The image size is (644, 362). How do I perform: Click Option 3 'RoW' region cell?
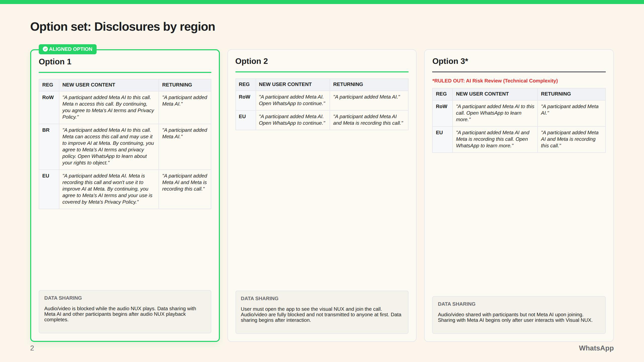click(442, 113)
